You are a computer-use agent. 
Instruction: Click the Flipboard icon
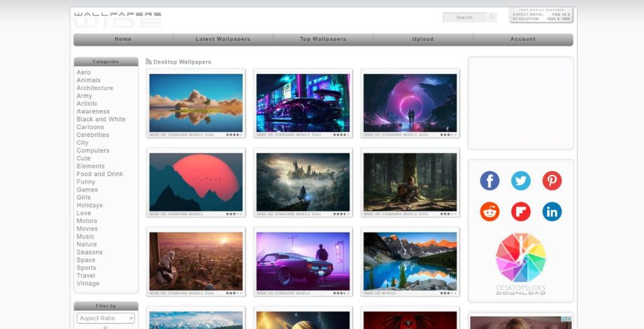[521, 211]
